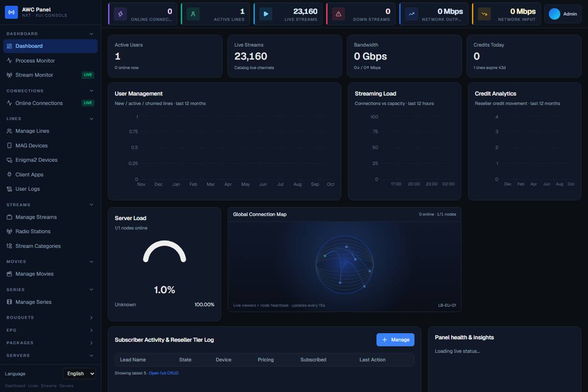The height and width of the screenshot is (392, 588).
Task: Click the Lead Name column header
Action: pyautogui.click(x=133, y=360)
